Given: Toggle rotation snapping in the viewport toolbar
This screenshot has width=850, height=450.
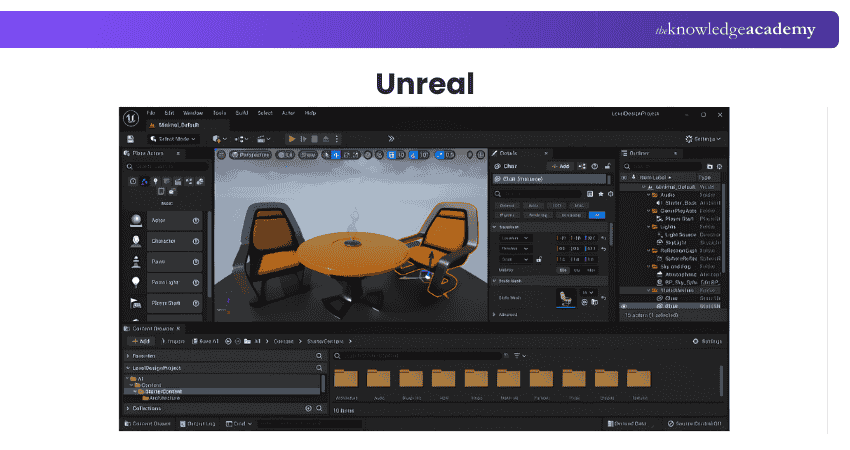Looking at the screenshot, I should coord(414,155).
